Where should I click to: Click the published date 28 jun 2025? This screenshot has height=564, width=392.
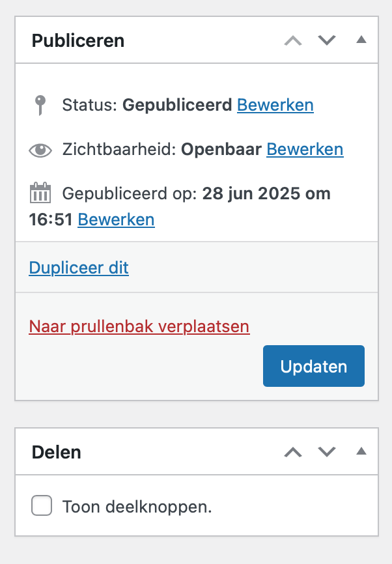[x=251, y=193]
